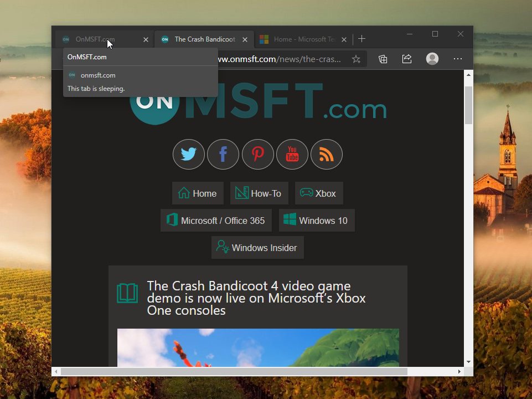
Task: Open the Xbox section
Action: 319,193
